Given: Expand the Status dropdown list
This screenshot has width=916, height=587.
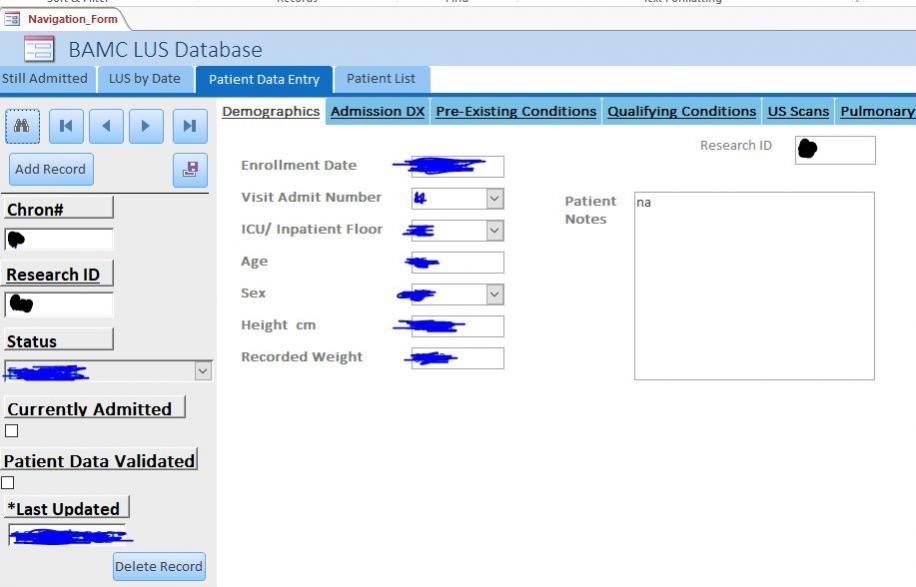Looking at the screenshot, I should pyautogui.click(x=203, y=371).
